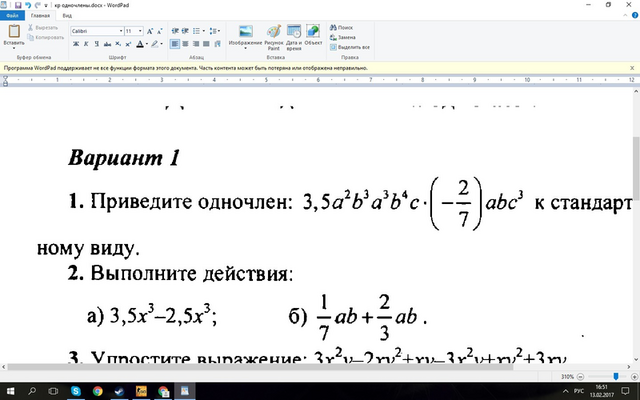The height and width of the screenshot is (400, 640).
Task: Open the text color dropdown arrow
Action: tap(147, 44)
